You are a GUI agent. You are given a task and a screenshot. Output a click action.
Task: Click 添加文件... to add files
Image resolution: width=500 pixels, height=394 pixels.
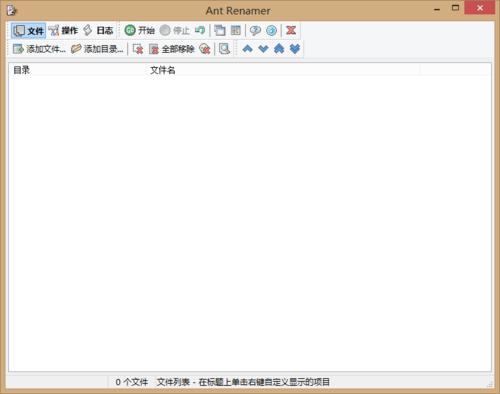coord(39,49)
